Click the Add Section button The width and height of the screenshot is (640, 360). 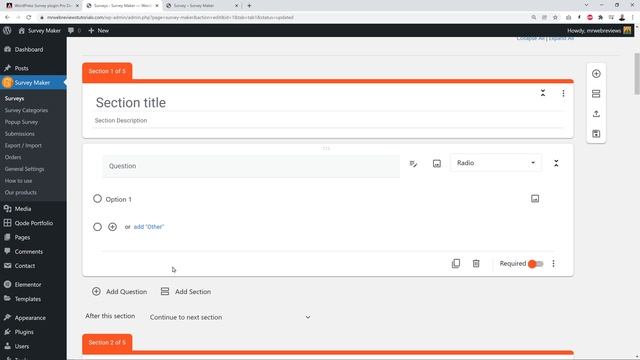pos(186,291)
